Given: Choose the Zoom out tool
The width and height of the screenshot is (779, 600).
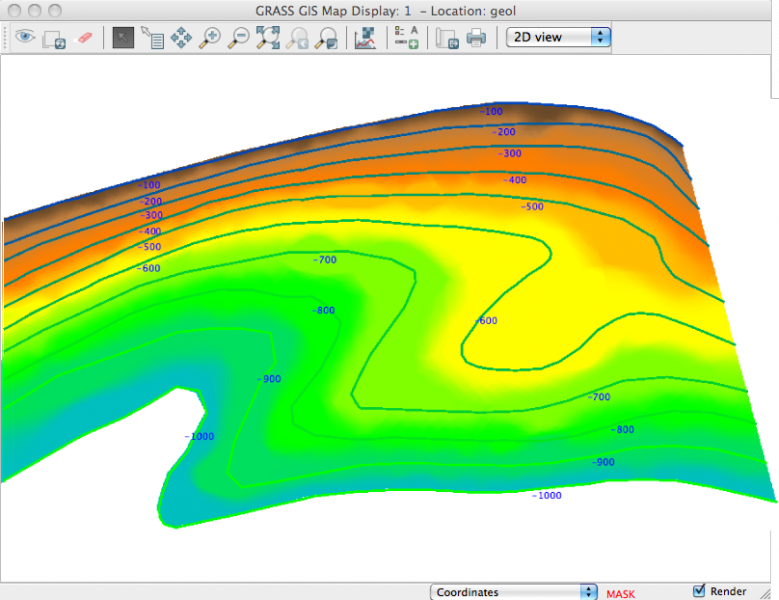Looking at the screenshot, I should [240, 38].
